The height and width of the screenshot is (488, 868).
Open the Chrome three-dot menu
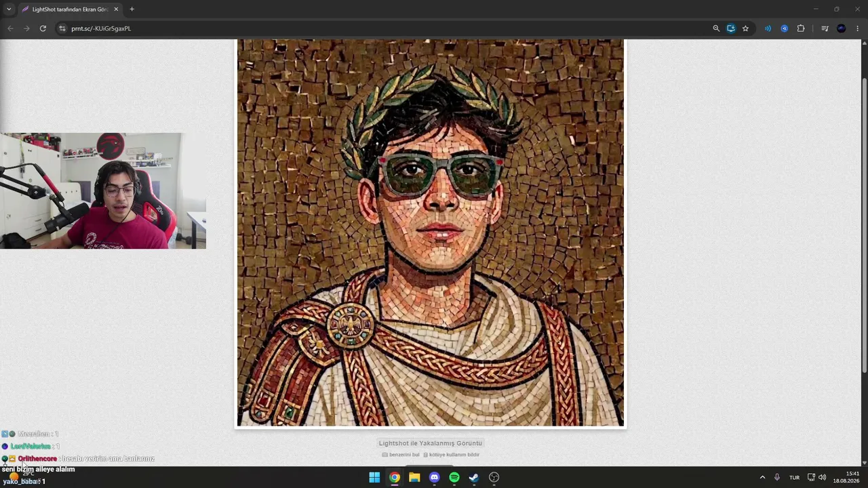858,28
